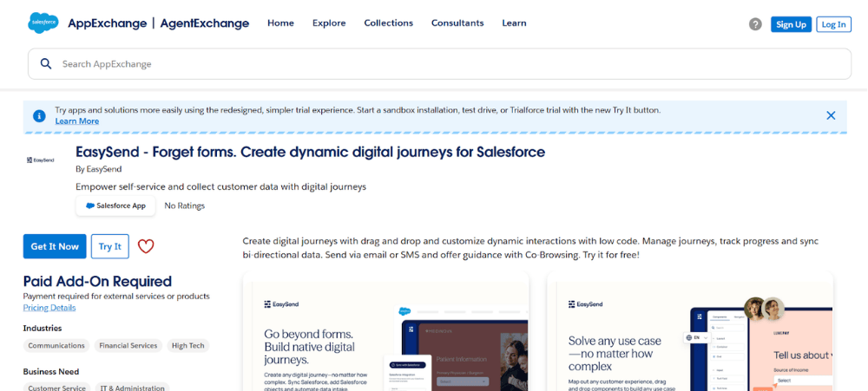
Task: Open the Consultants menu item
Action: [457, 23]
